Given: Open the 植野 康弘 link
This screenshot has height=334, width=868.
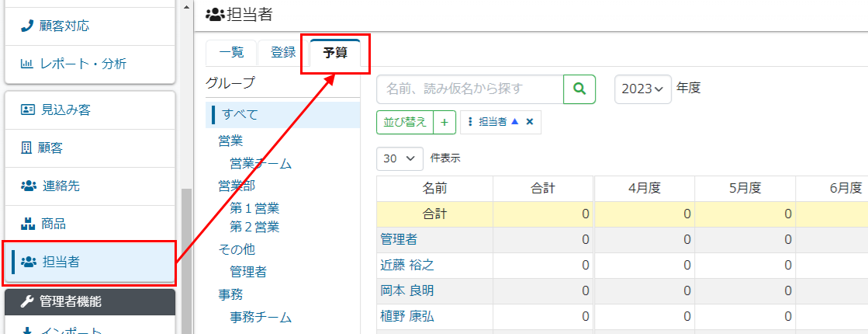Looking at the screenshot, I should click(407, 316).
